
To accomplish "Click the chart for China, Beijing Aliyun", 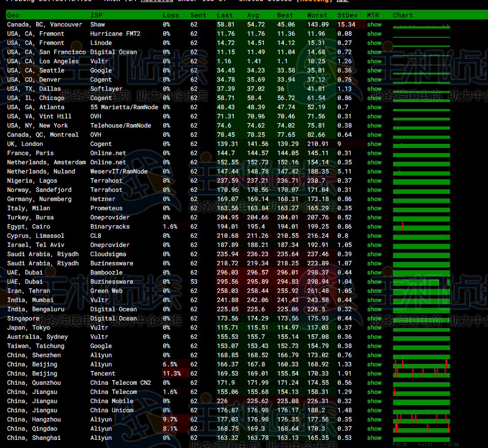I will (x=421, y=364).
